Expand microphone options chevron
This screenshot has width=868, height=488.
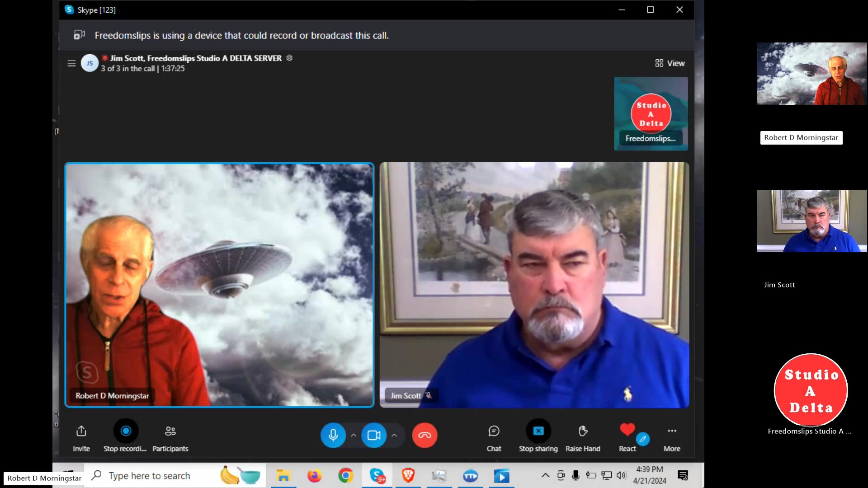354,435
